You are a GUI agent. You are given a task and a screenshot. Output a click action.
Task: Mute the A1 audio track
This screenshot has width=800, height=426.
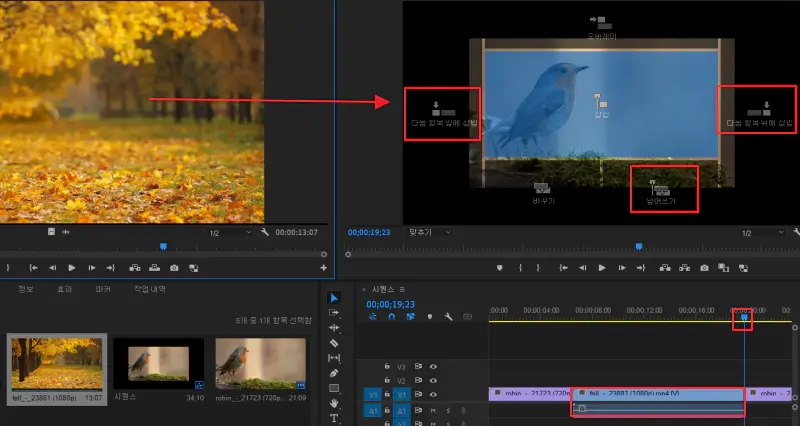click(x=433, y=410)
